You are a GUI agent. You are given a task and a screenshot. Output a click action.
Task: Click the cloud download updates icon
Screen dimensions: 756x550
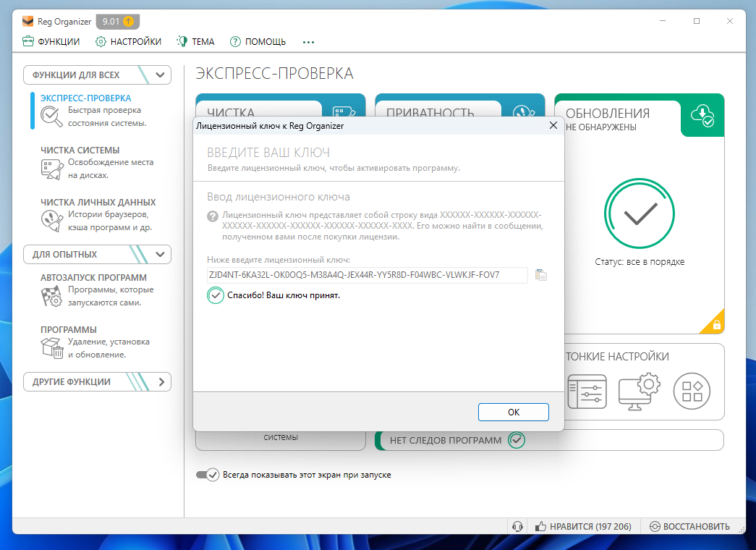point(702,115)
